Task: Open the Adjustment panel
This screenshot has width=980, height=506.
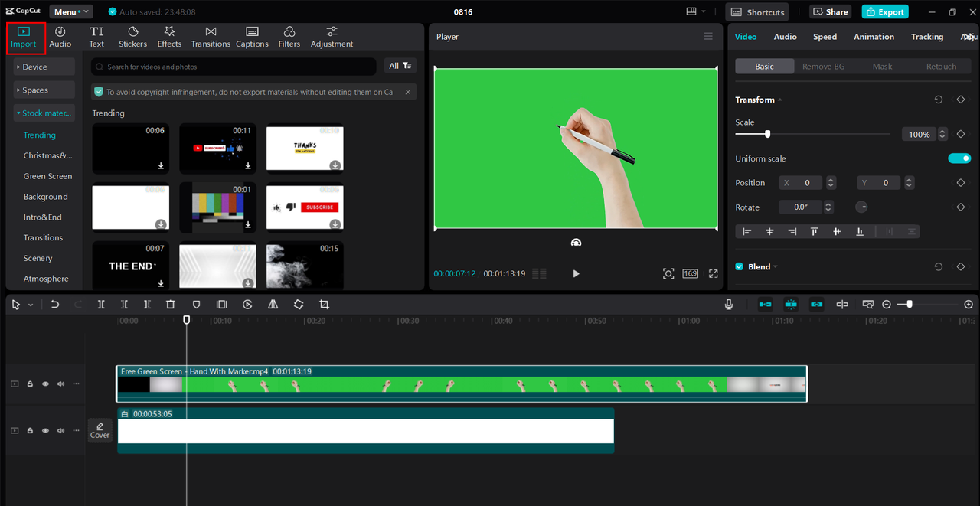Action: pos(332,37)
